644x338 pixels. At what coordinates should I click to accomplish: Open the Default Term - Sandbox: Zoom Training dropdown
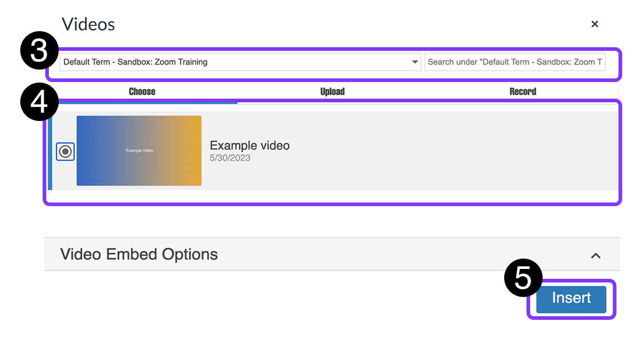pyautogui.click(x=239, y=62)
